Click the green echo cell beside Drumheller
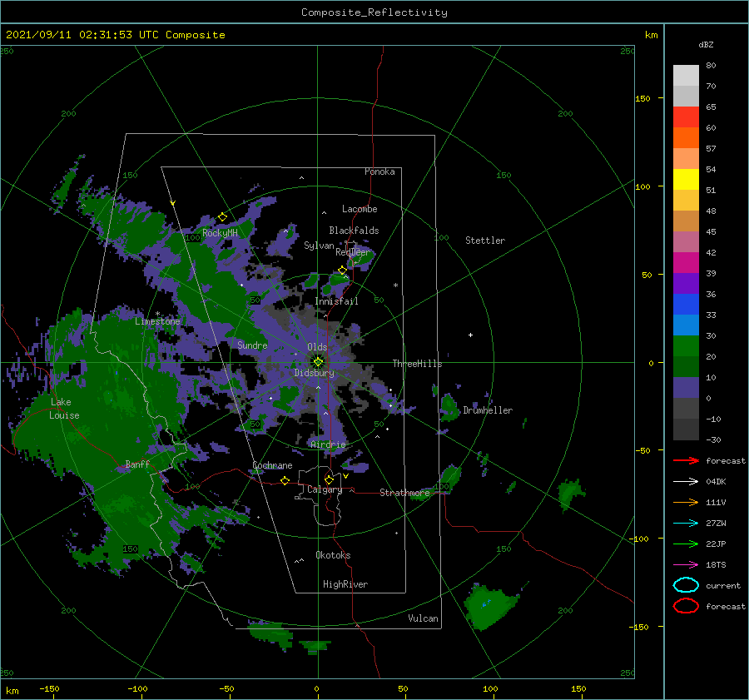749x700 pixels. pyautogui.click(x=449, y=407)
